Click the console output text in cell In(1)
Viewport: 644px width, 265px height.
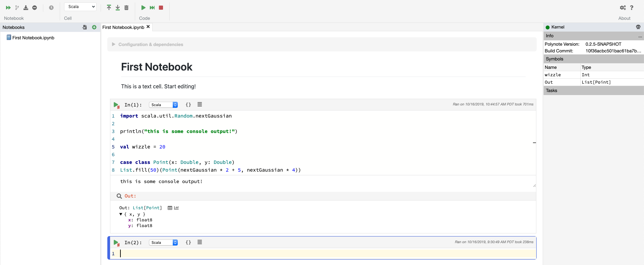coord(161,181)
